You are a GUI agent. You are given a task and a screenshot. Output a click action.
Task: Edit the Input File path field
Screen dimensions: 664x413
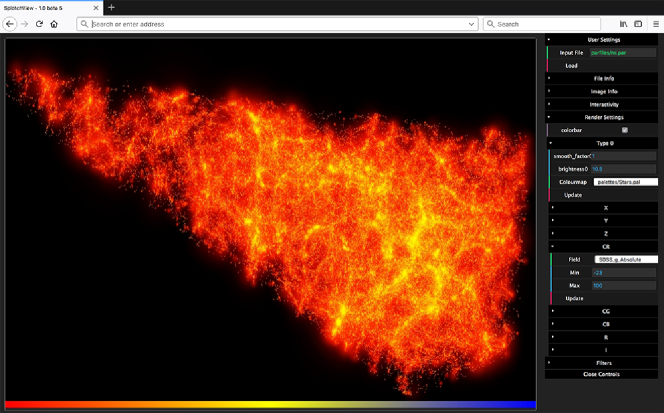pyautogui.click(x=622, y=53)
